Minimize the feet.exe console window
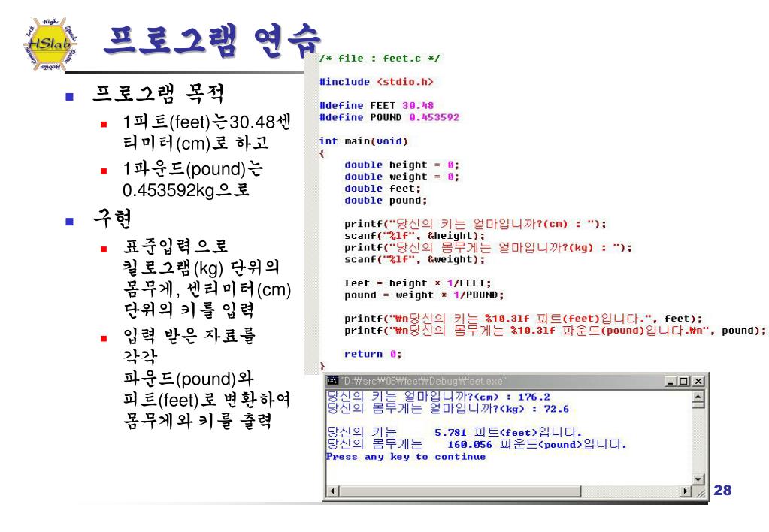 671,382
